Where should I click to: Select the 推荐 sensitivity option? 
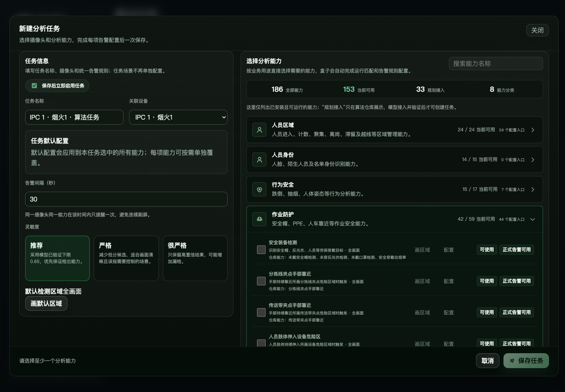point(57,258)
